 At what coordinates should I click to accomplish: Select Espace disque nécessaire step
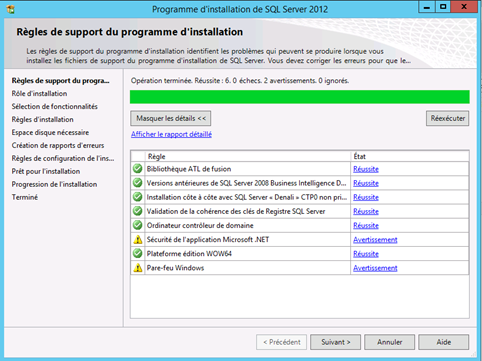point(50,133)
